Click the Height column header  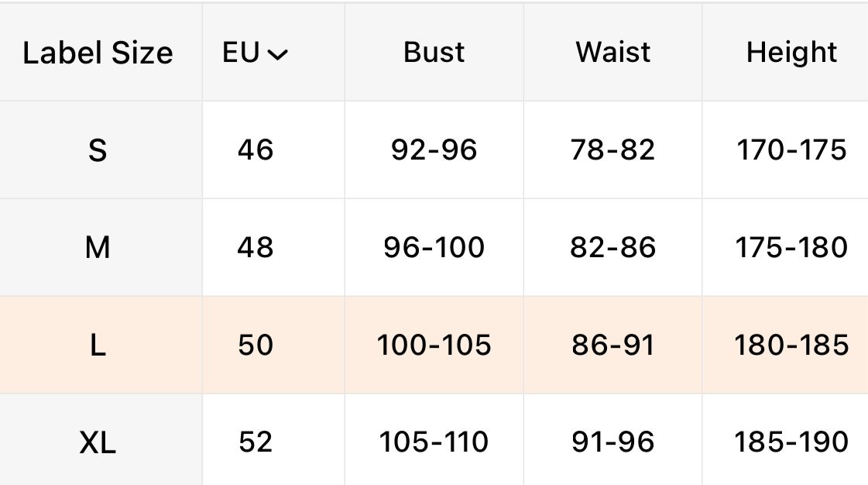[x=791, y=52]
